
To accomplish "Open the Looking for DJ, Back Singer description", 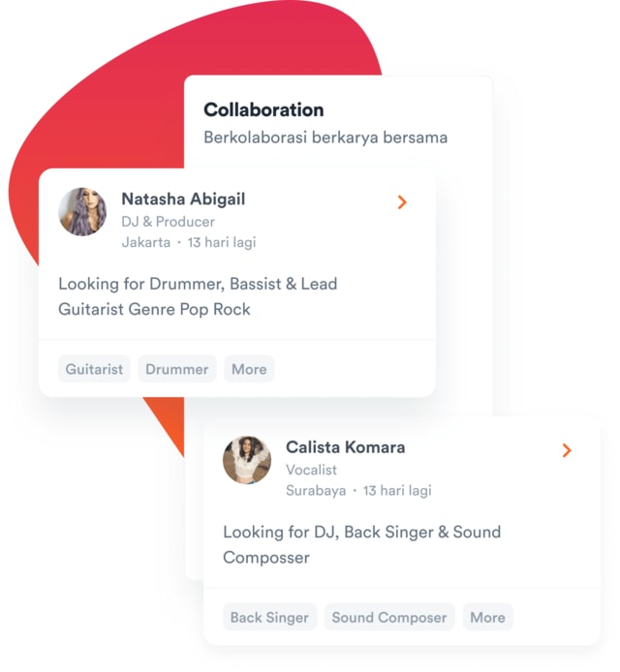I will 362,545.
